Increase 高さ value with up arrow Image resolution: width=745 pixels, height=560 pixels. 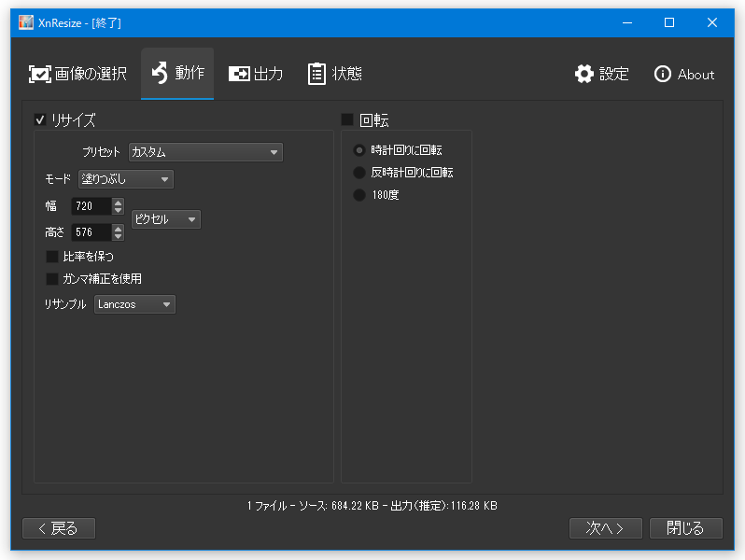pyautogui.click(x=118, y=229)
